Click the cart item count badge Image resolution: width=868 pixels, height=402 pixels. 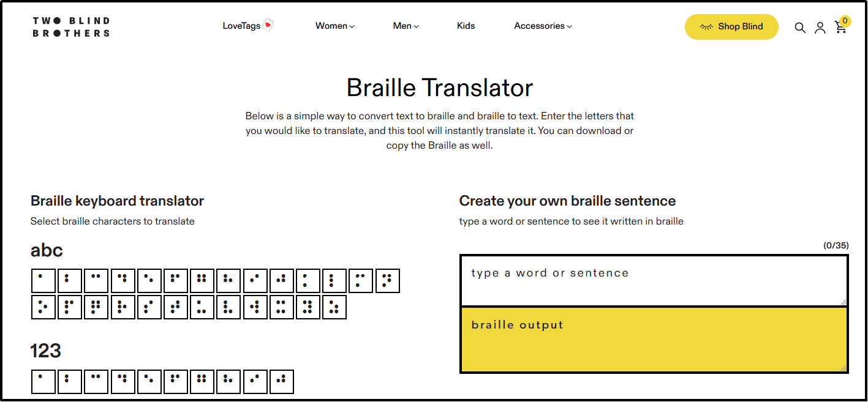click(x=845, y=21)
